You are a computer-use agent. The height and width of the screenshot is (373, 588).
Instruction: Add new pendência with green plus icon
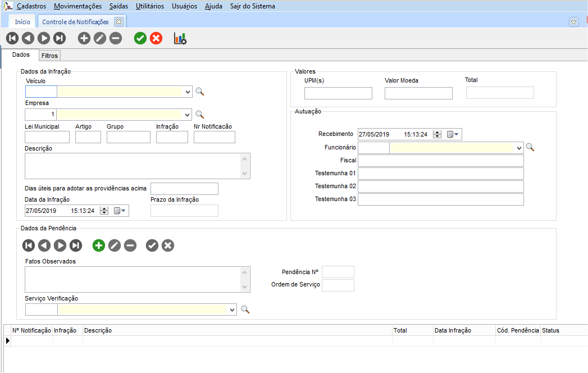pos(99,245)
